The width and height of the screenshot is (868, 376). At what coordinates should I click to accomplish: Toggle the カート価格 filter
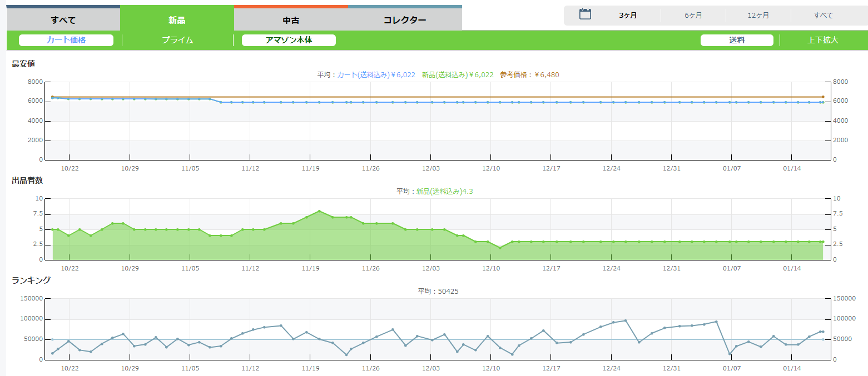coord(66,40)
